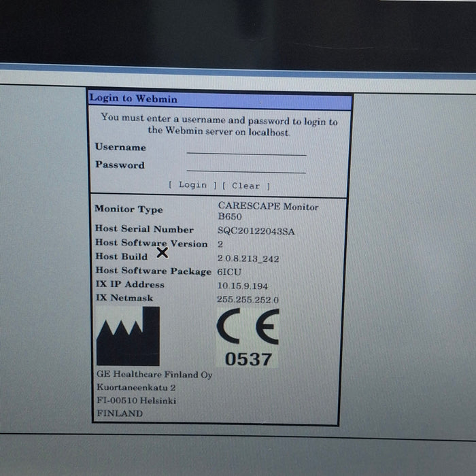
Task: Click the black X cursor mark
Action: point(162,253)
